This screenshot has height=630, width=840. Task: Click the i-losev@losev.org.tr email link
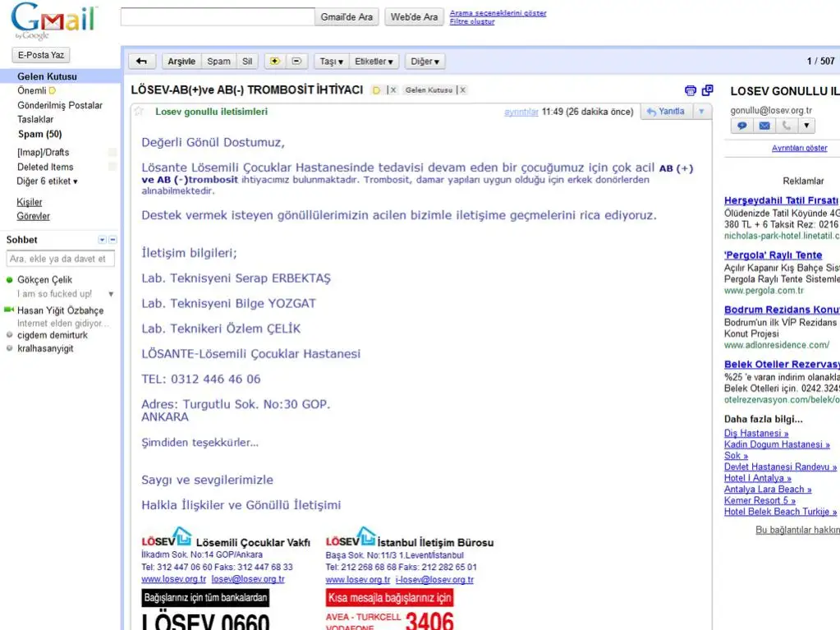(x=434, y=579)
